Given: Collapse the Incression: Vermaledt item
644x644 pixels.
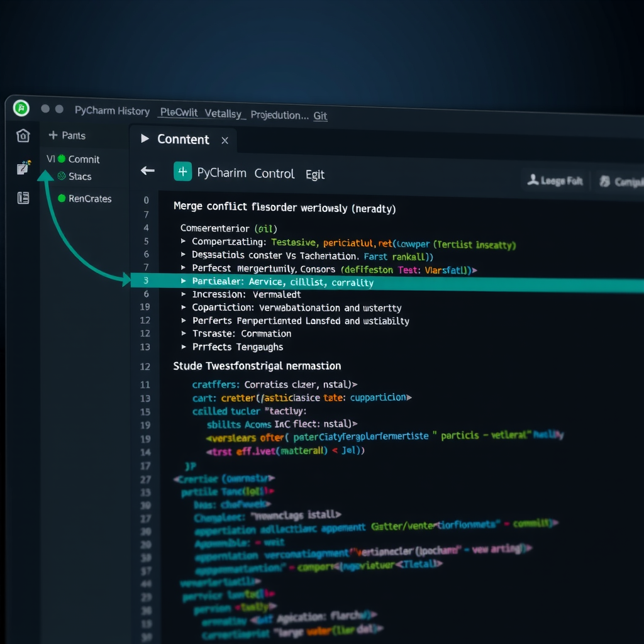Looking at the screenshot, I should (183, 294).
